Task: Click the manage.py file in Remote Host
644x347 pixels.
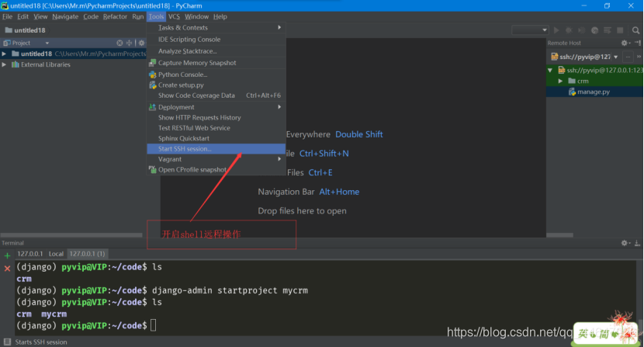Action: pyautogui.click(x=594, y=92)
